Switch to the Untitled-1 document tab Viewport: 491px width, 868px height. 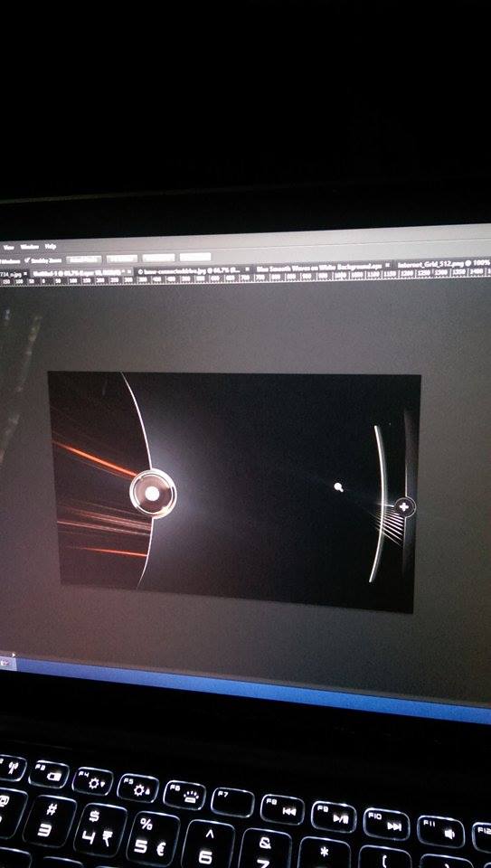click(82, 273)
